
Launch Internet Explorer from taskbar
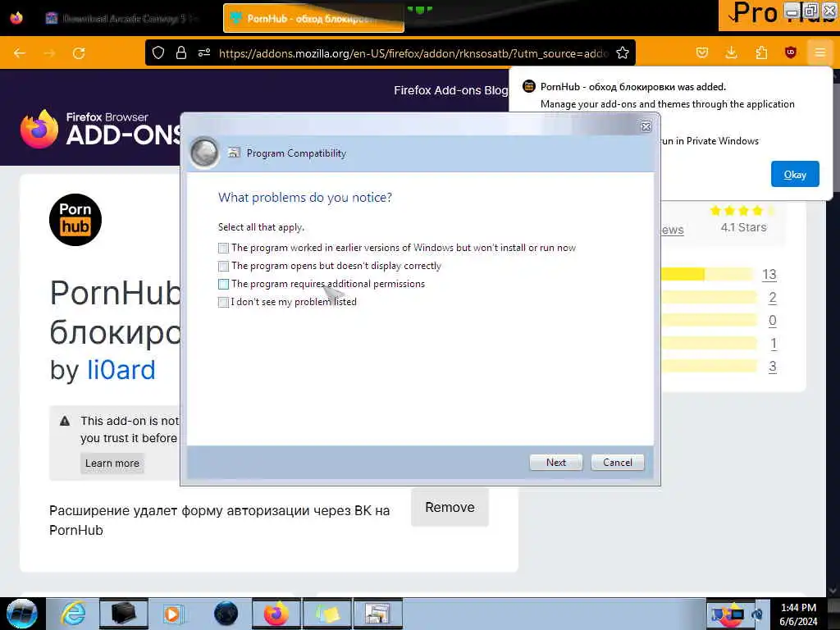point(73,614)
